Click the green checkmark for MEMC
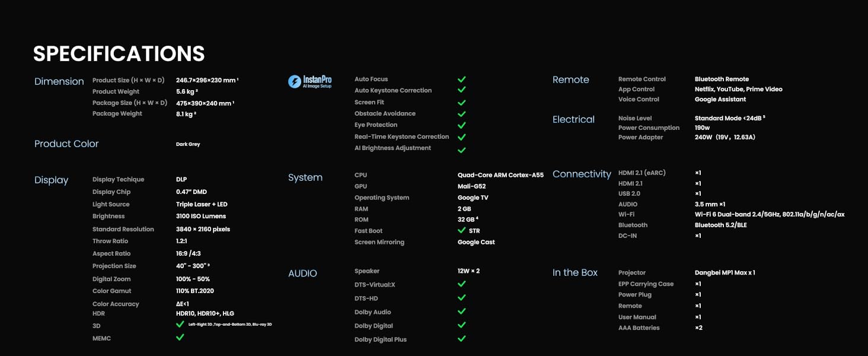The height and width of the screenshot is (356, 868). pos(180,337)
